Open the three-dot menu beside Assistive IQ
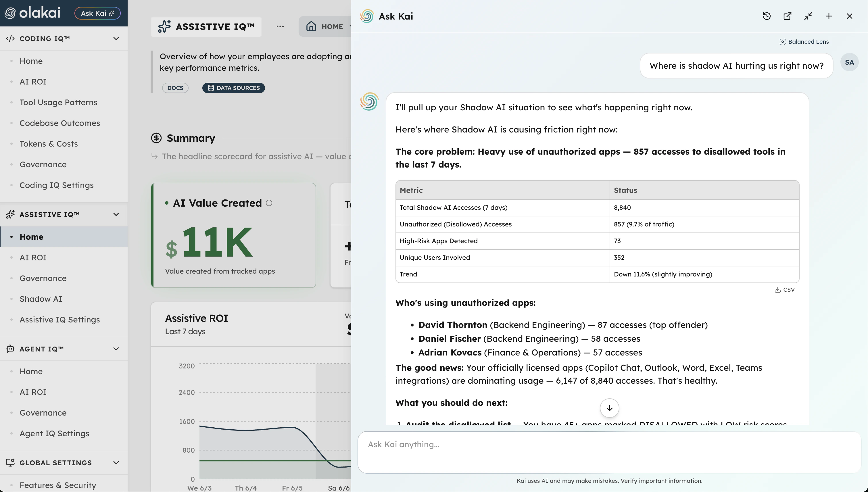The height and width of the screenshot is (492, 868). [280, 26]
